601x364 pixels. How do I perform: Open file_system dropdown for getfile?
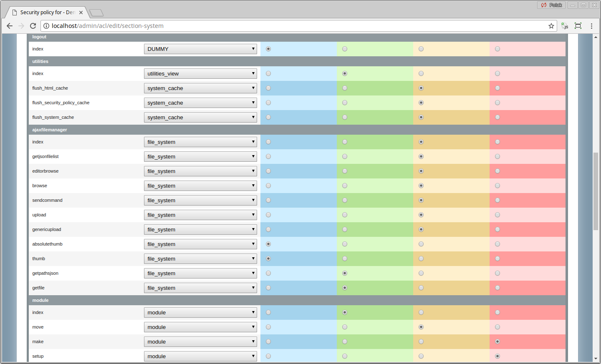pos(200,288)
